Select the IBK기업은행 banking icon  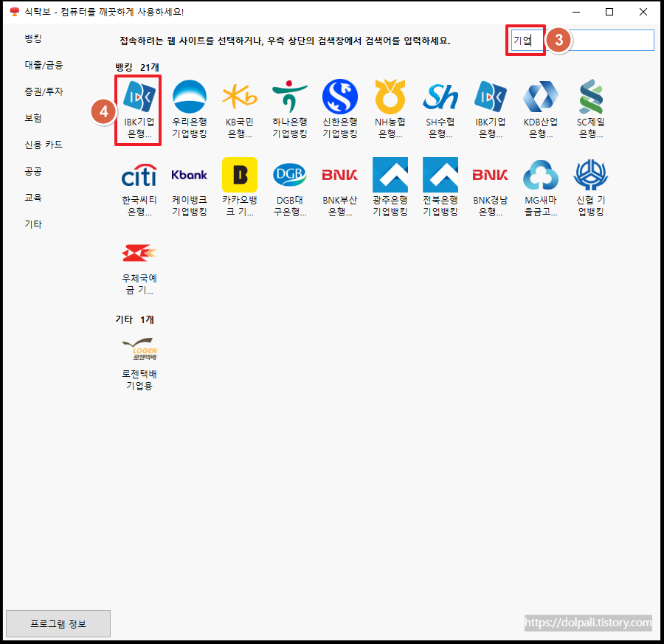click(x=138, y=107)
